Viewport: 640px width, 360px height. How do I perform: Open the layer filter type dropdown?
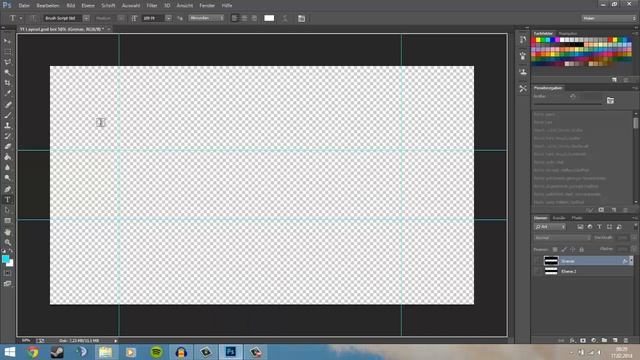pyautogui.click(x=550, y=227)
